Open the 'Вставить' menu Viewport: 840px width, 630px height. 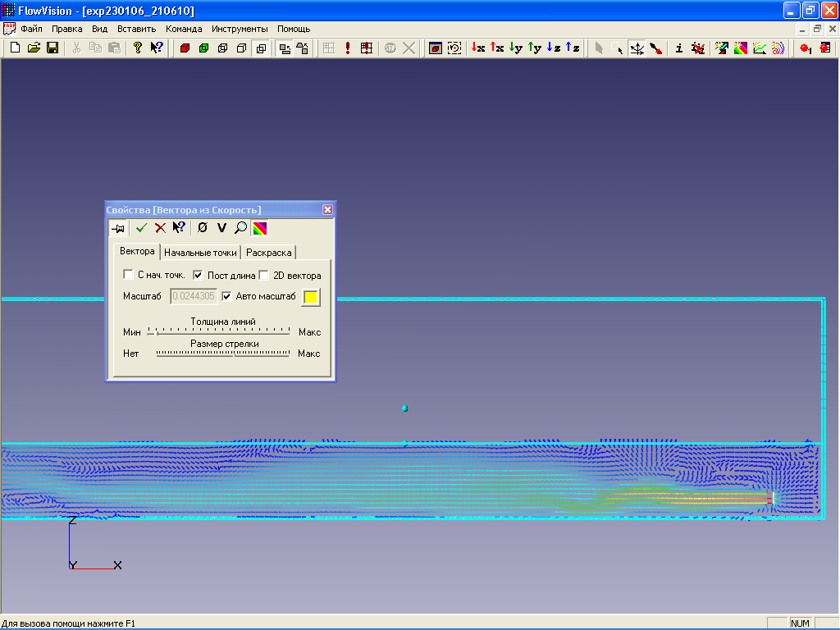[136, 29]
